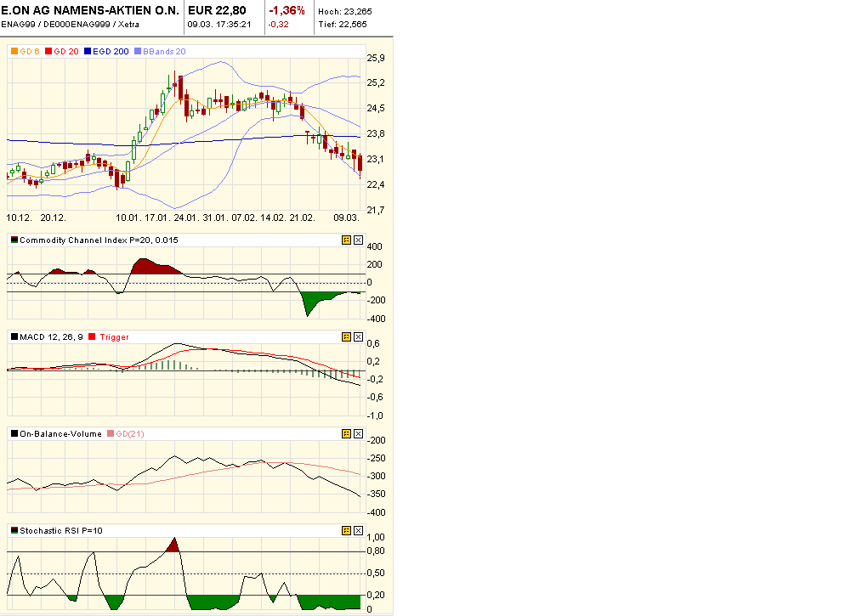Click the MACD 12, 26, 9 label
This screenshot has height=616, width=857.
[51, 337]
